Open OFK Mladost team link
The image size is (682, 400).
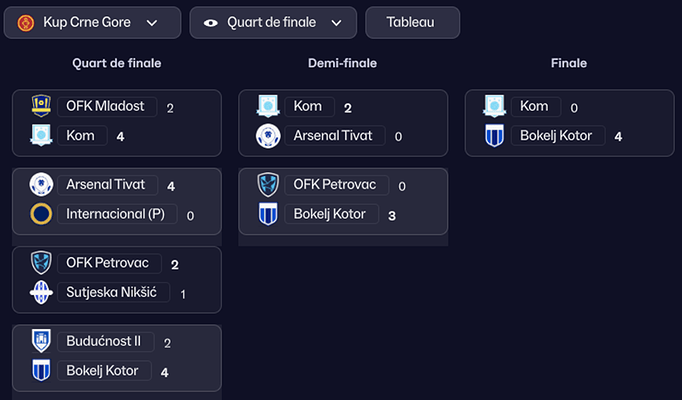click(x=105, y=106)
